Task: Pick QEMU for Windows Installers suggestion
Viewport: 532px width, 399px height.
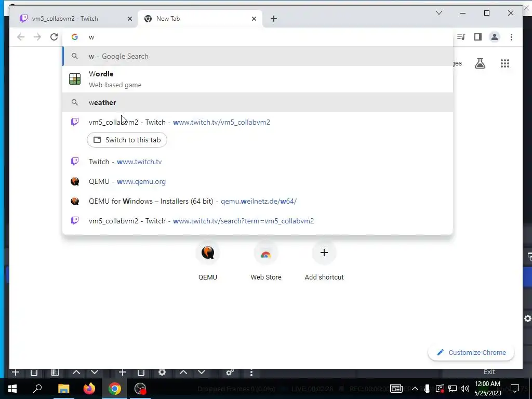Action: tap(258, 201)
